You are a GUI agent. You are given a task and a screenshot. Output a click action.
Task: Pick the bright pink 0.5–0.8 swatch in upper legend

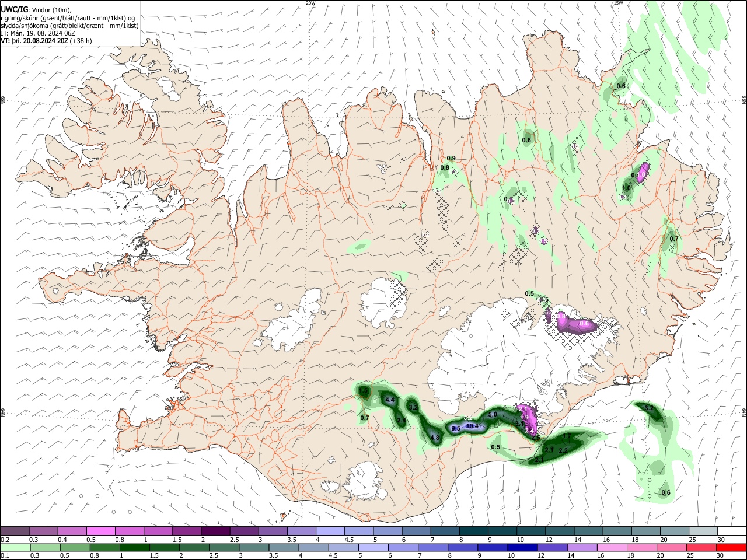pos(100,531)
